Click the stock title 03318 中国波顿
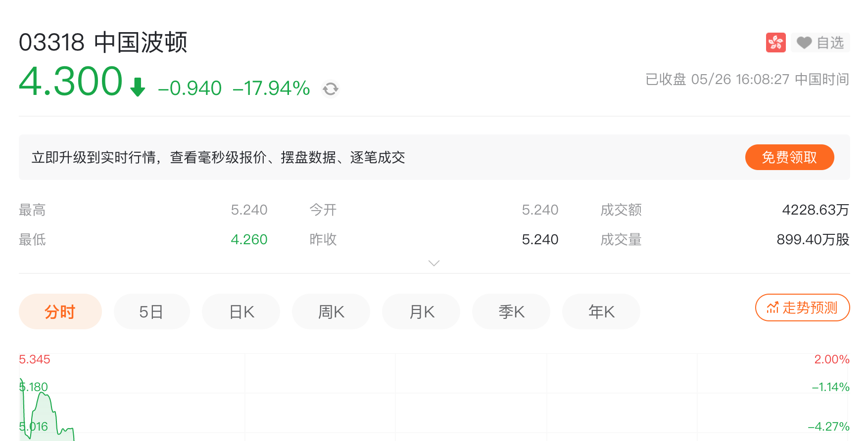868x441 pixels. tap(103, 43)
